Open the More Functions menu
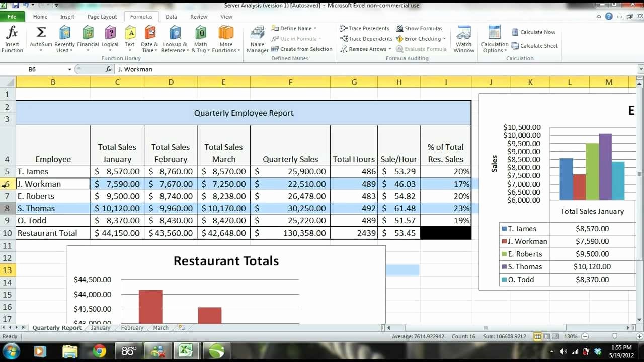This screenshot has width=644, height=362. (x=226, y=39)
